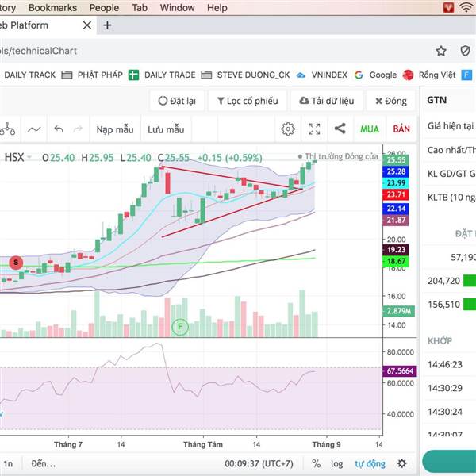Screen dimensions: 476x476
Task: Open the Tab menu
Action: [x=140, y=7]
